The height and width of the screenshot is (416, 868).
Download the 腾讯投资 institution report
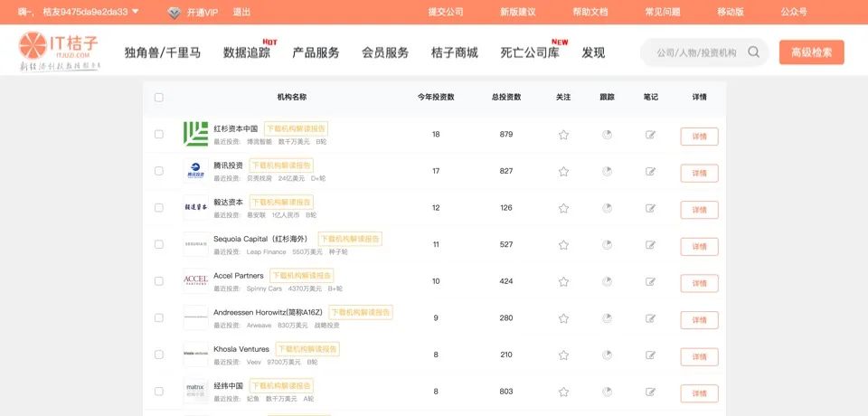coord(281,165)
